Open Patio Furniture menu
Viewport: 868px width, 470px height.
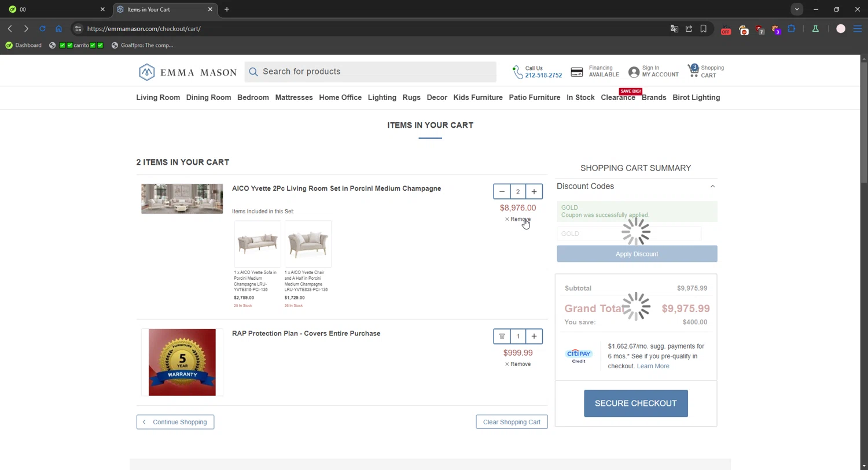pos(535,97)
